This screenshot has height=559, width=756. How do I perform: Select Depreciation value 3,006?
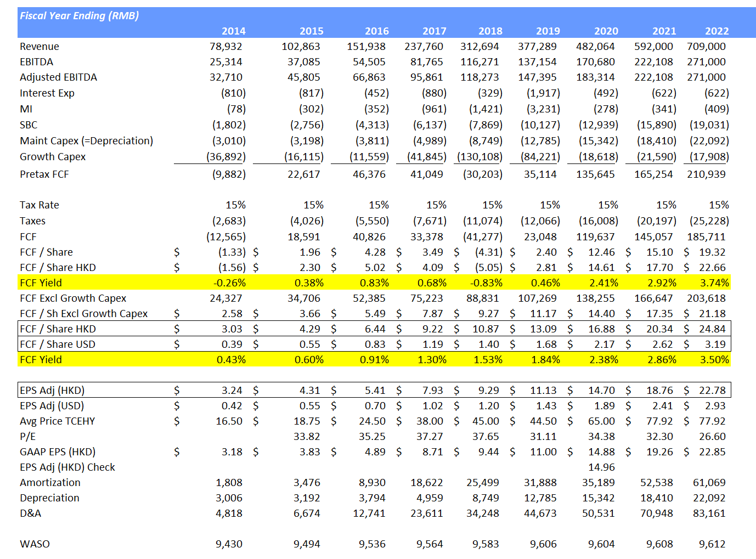229,498
